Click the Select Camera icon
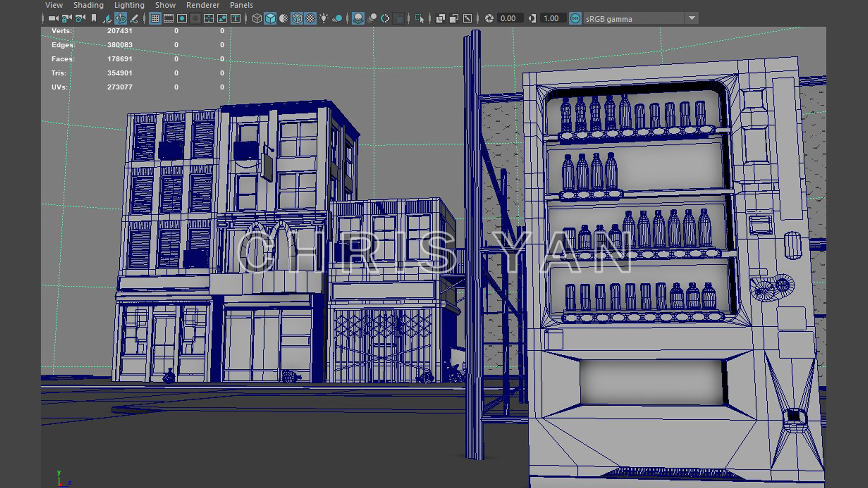The image size is (868, 488). tap(53, 19)
